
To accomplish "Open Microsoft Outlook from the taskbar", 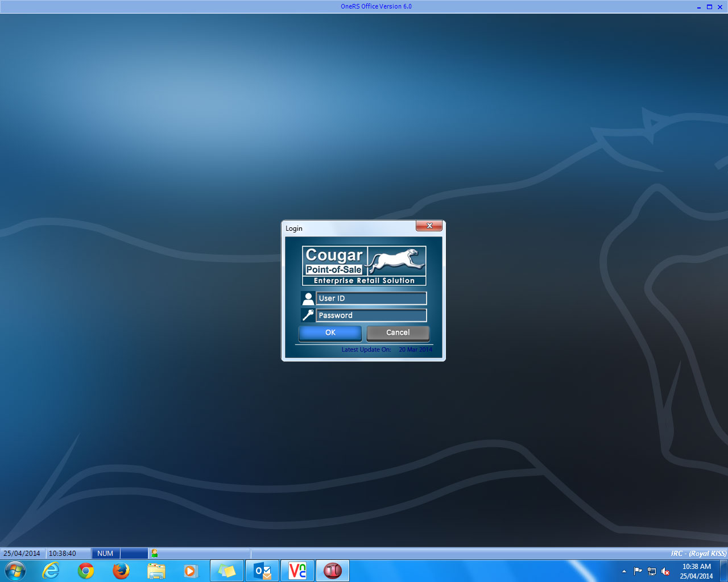I will [x=262, y=571].
